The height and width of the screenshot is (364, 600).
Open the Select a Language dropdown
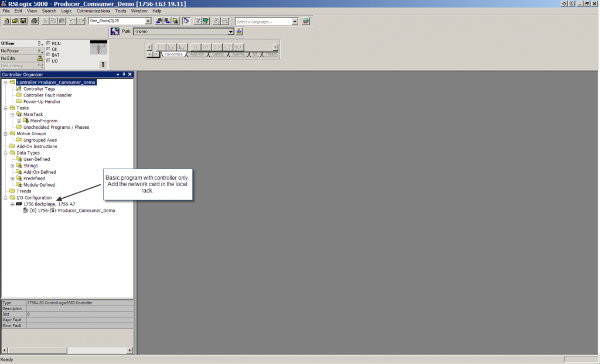tap(295, 22)
